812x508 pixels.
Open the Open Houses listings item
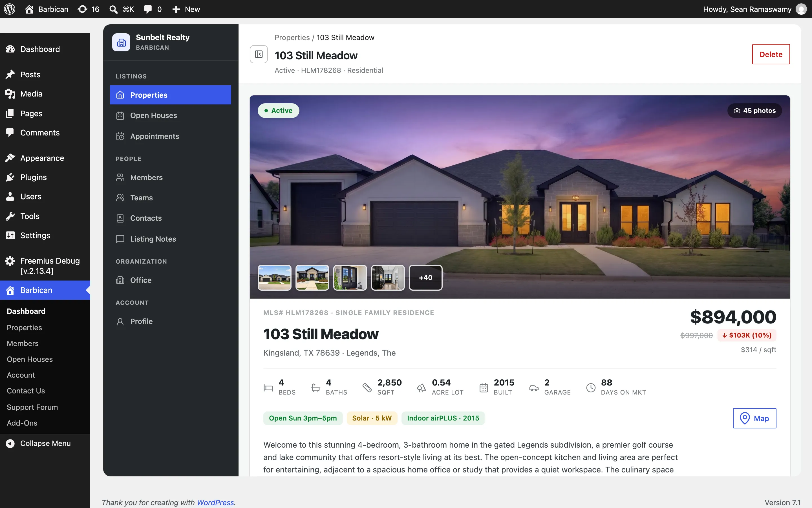pos(171,116)
